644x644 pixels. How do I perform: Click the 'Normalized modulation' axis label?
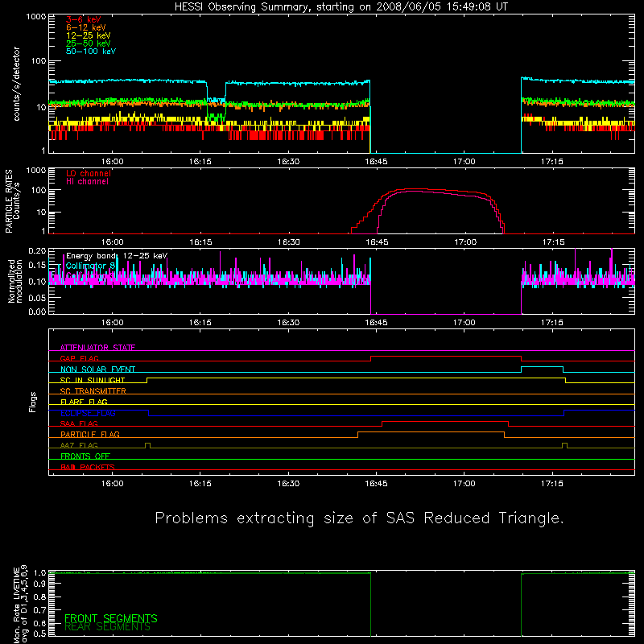(15, 281)
